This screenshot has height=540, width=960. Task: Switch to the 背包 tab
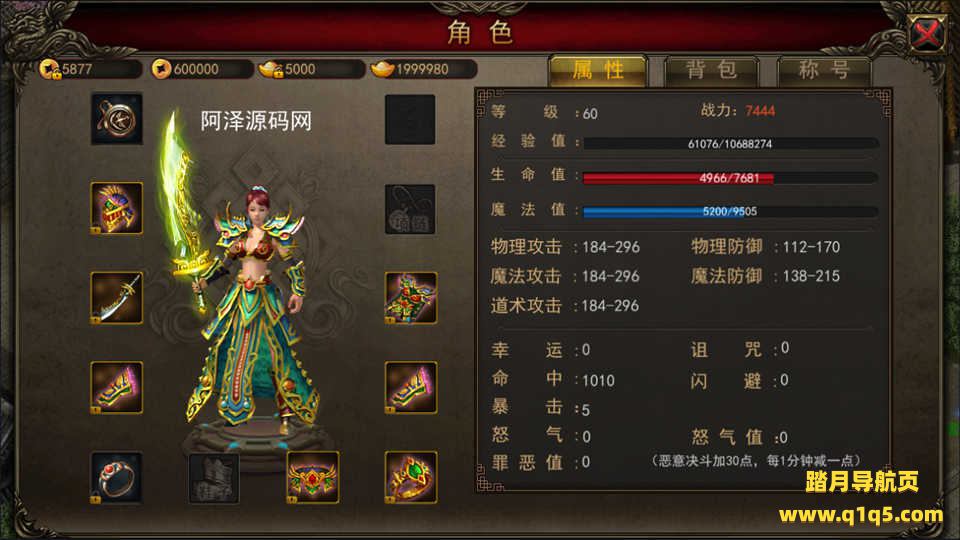coord(711,70)
